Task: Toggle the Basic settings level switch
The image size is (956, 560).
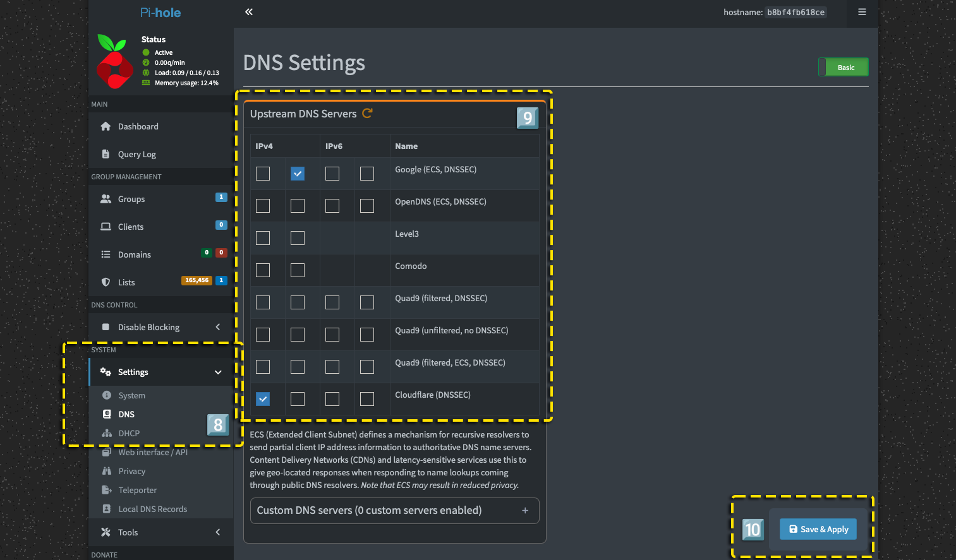Action: tap(843, 68)
